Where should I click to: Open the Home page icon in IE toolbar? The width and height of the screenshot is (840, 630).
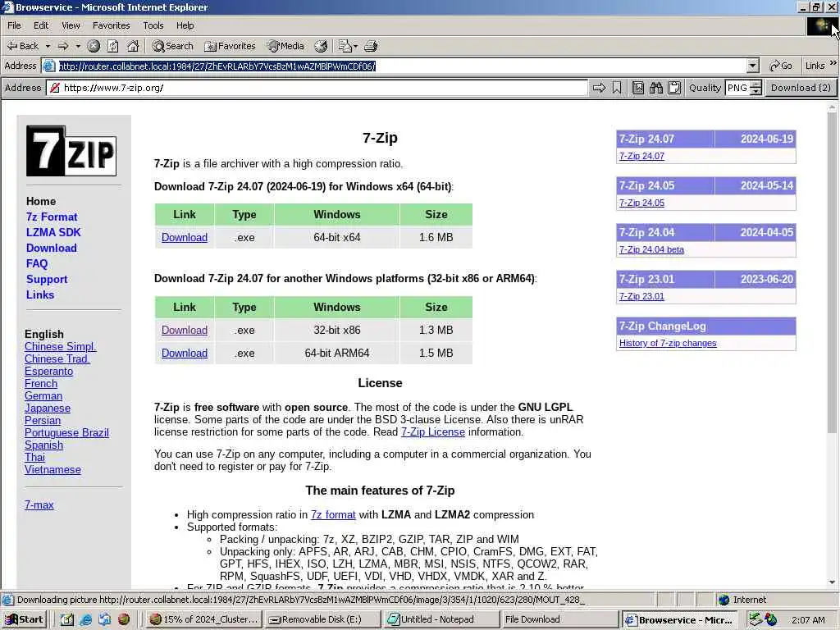pyautogui.click(x=133, y=46)
